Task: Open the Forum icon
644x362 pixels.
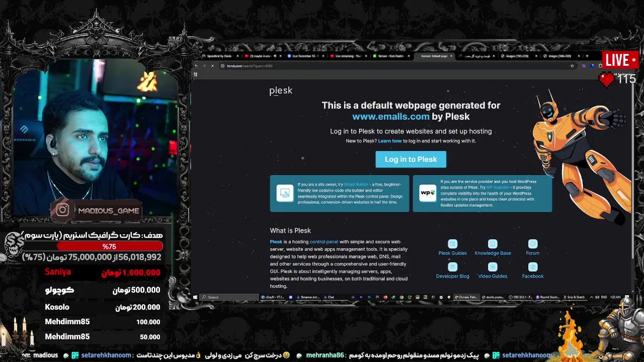Action: click(x=533, y=244)
